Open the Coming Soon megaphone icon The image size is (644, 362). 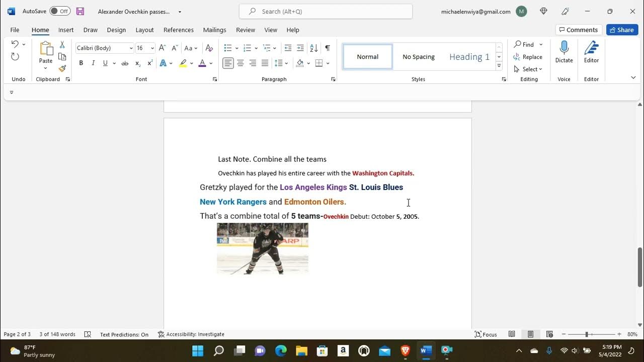566,11
